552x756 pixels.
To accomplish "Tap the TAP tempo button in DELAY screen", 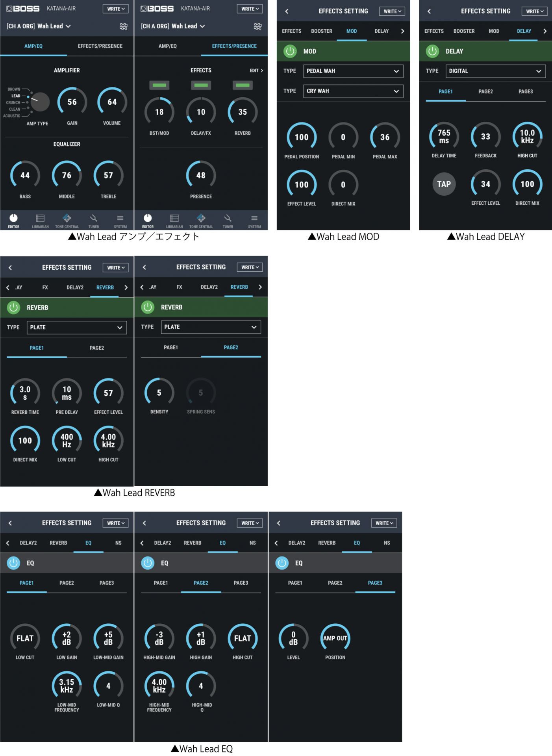I will pos(444,184).
